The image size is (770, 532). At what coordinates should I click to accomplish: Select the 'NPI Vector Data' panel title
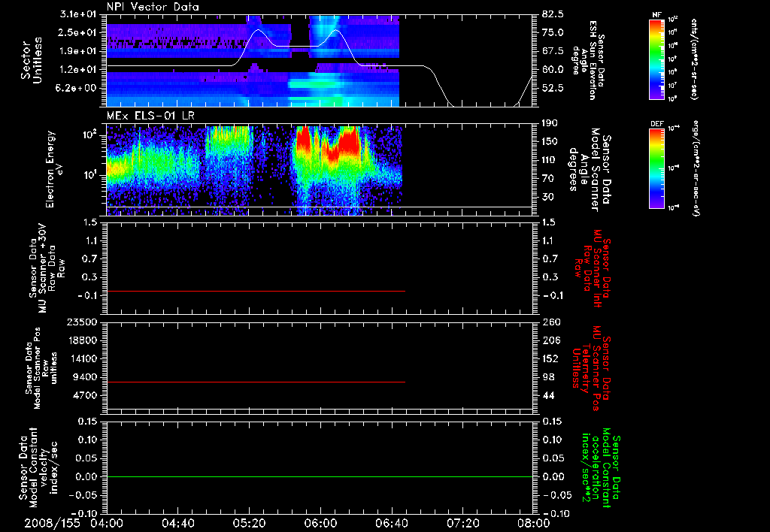[153, 7]
